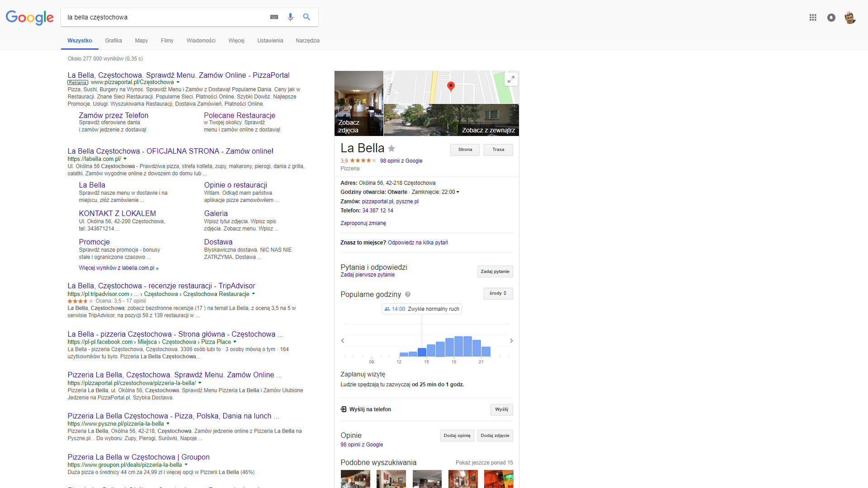Click the red map pin marker

pos(451,86)
